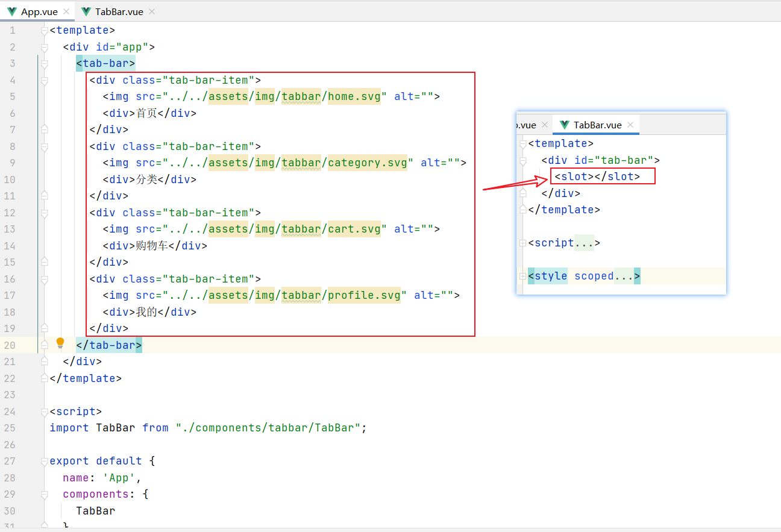Click the folded ellipsis after style scoped in the inset panel
The image size is (781, 532).
pyautogui.click(x=624, y=276)
